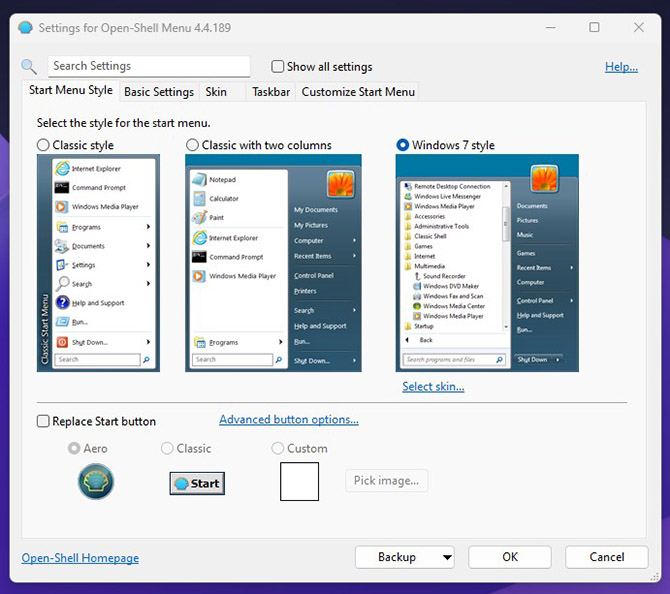Screen dimensions: 670x594
Task: Click the Classic Start button image
Action: tap(197, 483)
